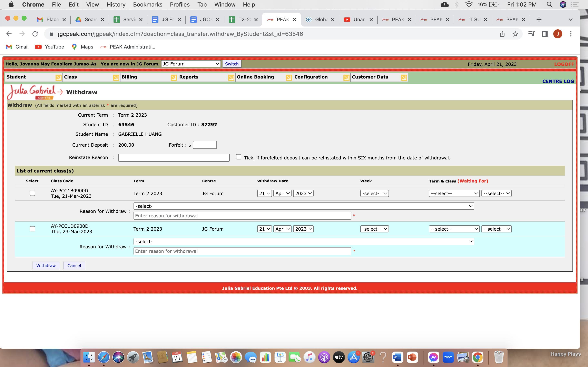Tick the forfeited deposit reinstatement checkbox

238,157
